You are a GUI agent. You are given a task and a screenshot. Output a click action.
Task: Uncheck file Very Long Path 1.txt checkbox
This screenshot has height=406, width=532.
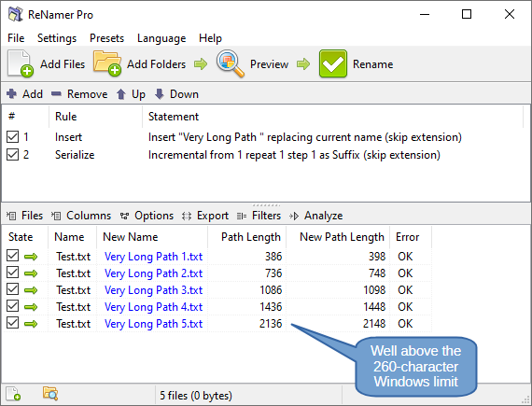tap(12, 256)
